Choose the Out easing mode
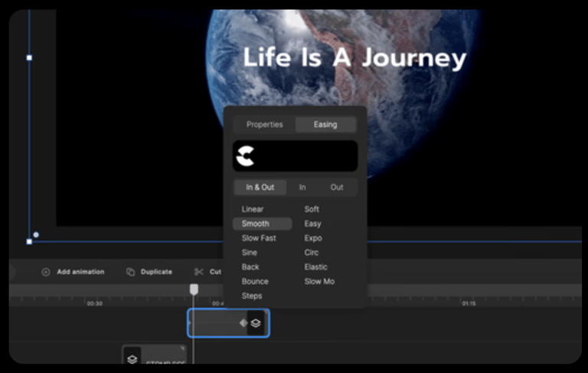The height and width of the screenshot is (373, 588). [337, 187]
